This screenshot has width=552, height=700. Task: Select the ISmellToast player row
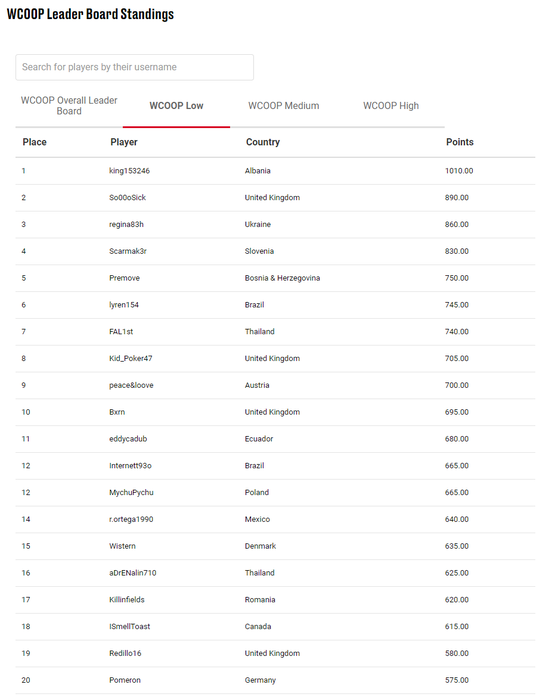coord(275,626)
